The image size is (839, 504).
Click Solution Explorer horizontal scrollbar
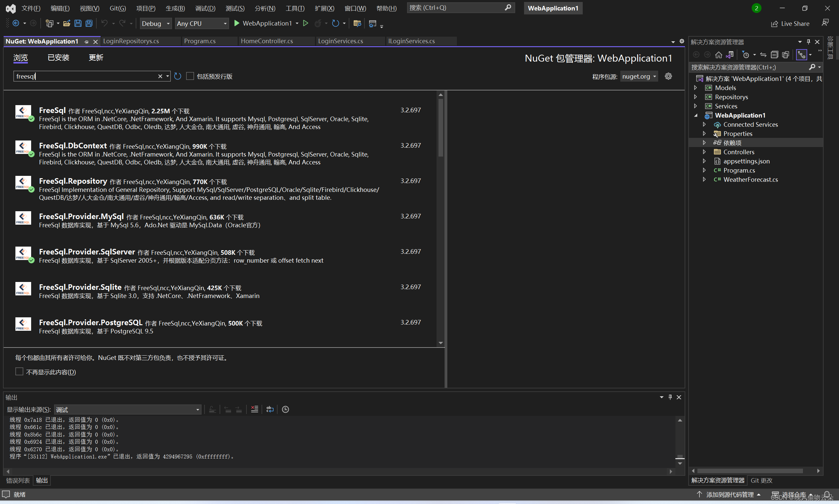click(x=750, y=471)
